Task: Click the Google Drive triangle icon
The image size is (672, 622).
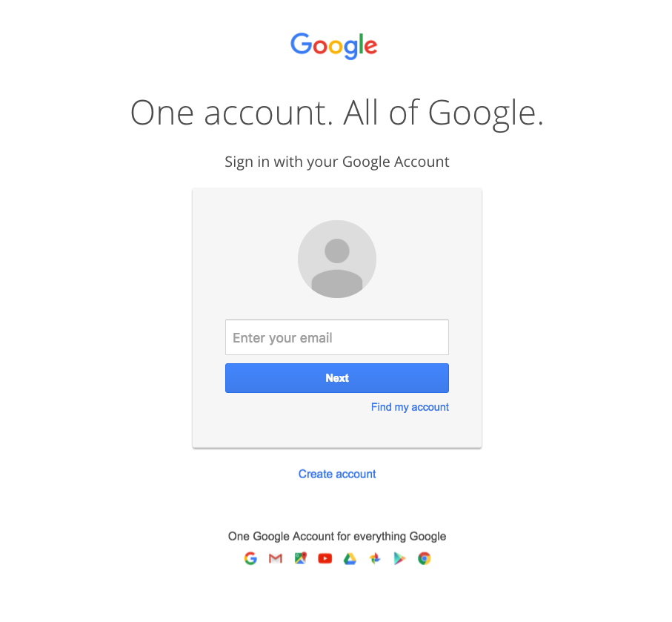Action: point(350,558)
